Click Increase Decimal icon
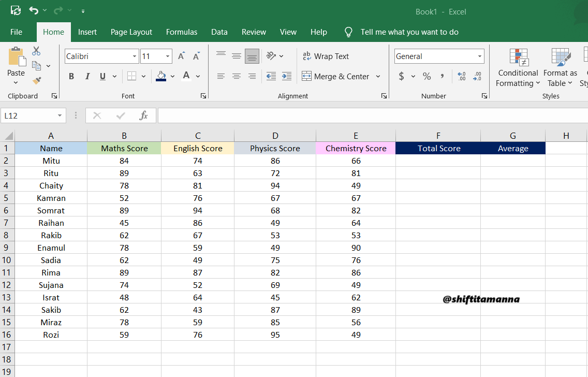Image resolution: width=588 pixels, height=377 pixels. pyautogui.click(x=462, y=77)
